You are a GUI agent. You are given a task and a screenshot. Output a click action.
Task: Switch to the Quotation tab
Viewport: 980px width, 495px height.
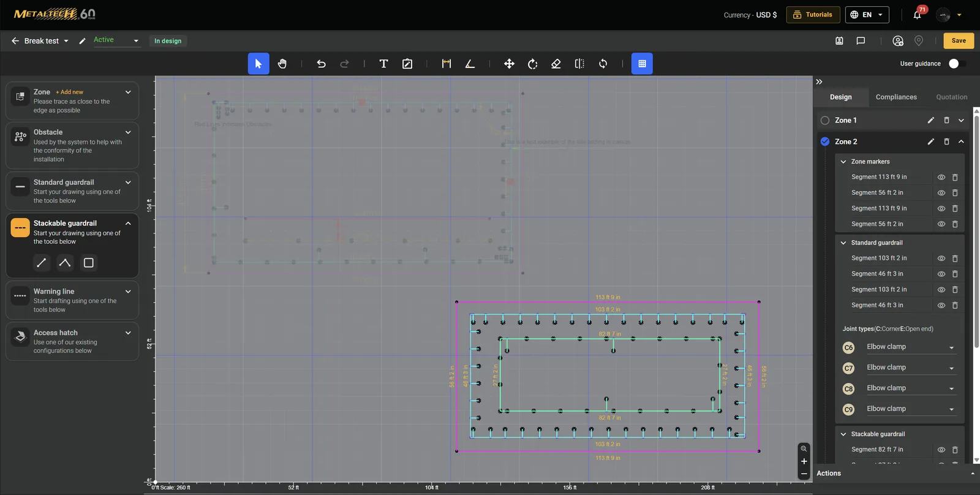click(952, 97)
